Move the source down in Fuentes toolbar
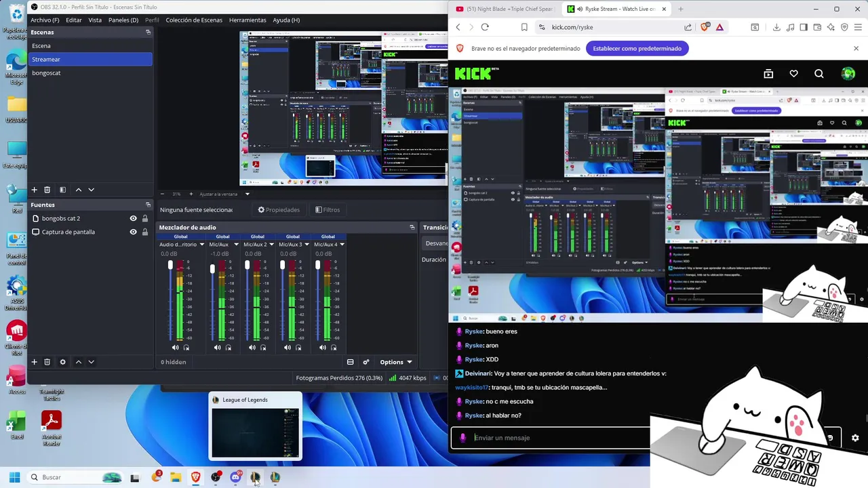 pos(92,362)
